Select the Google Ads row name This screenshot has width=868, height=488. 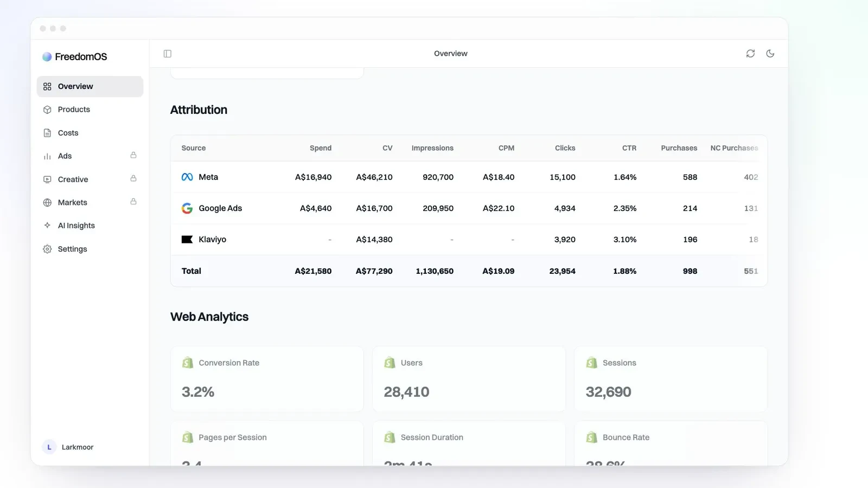pos(220,208)
